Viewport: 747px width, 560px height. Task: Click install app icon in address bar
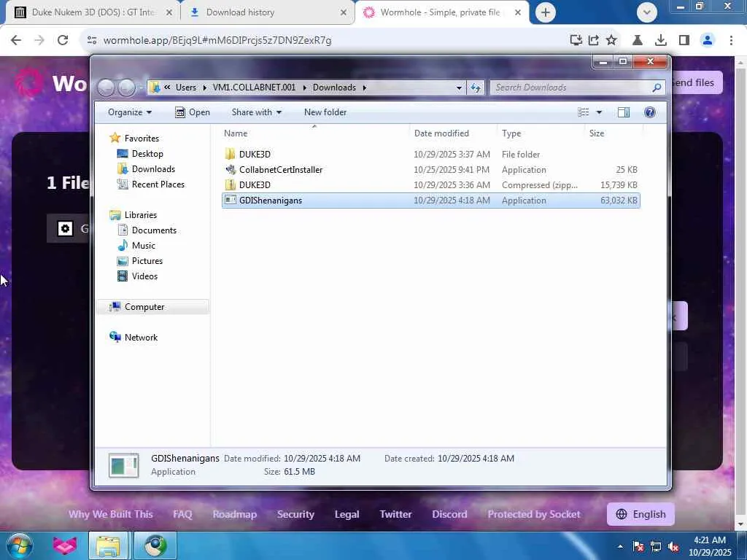(576, 41)
